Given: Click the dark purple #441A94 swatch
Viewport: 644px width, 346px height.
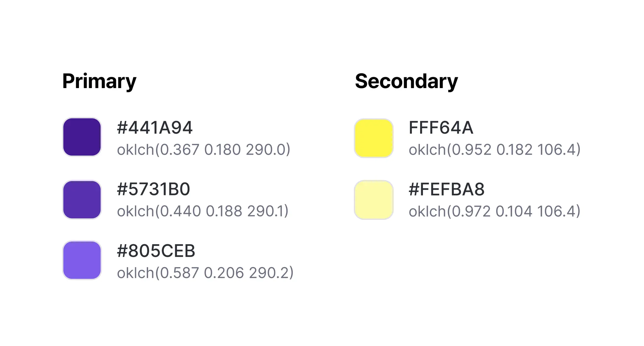Looking at the screenshot, I should tap(82, 137).
